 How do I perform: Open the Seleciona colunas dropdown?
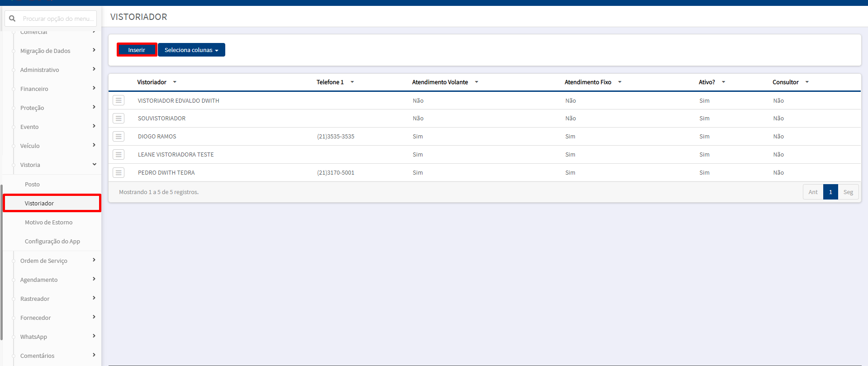[x=191, y=50]
